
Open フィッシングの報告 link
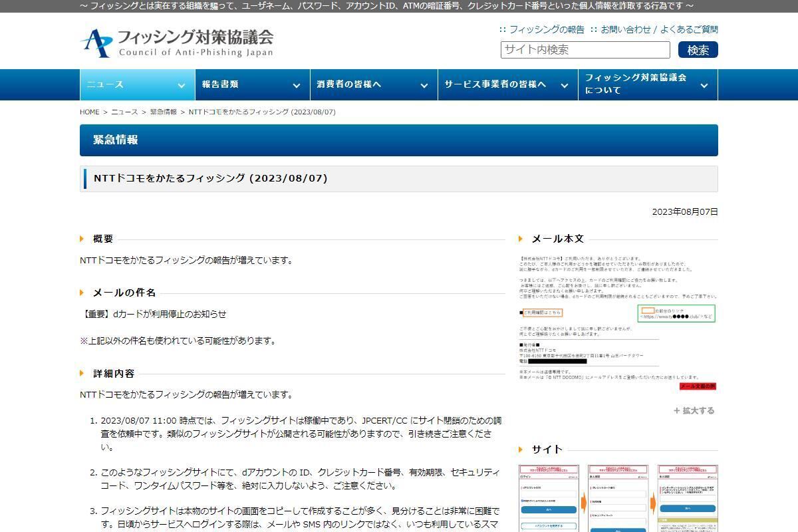click(547, 29)
